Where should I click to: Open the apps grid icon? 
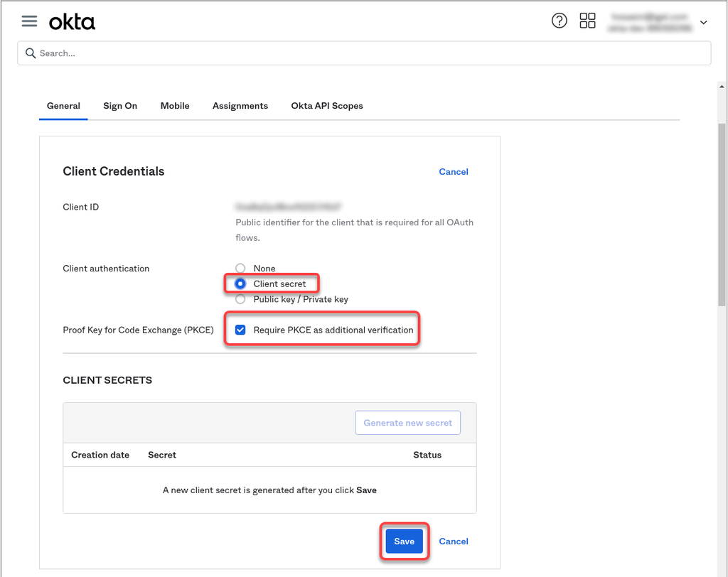pyautogui.click(x=587, y=21)
